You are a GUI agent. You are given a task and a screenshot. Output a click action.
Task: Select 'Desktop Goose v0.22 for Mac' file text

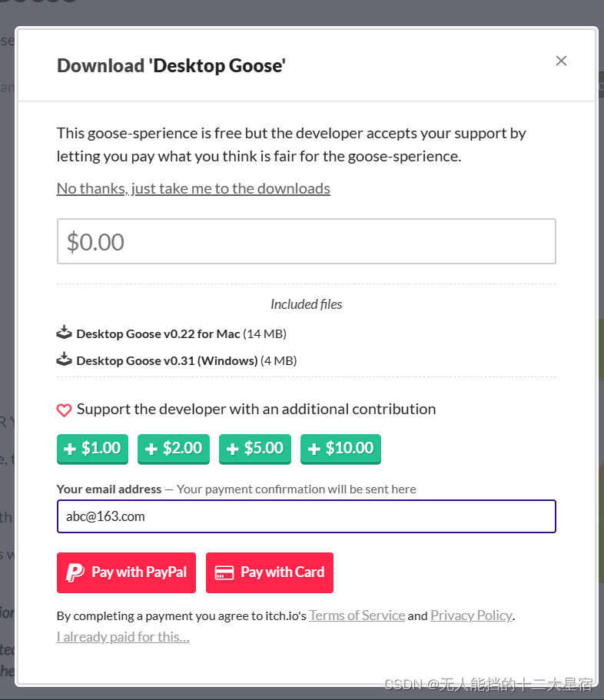pos(158,334)
